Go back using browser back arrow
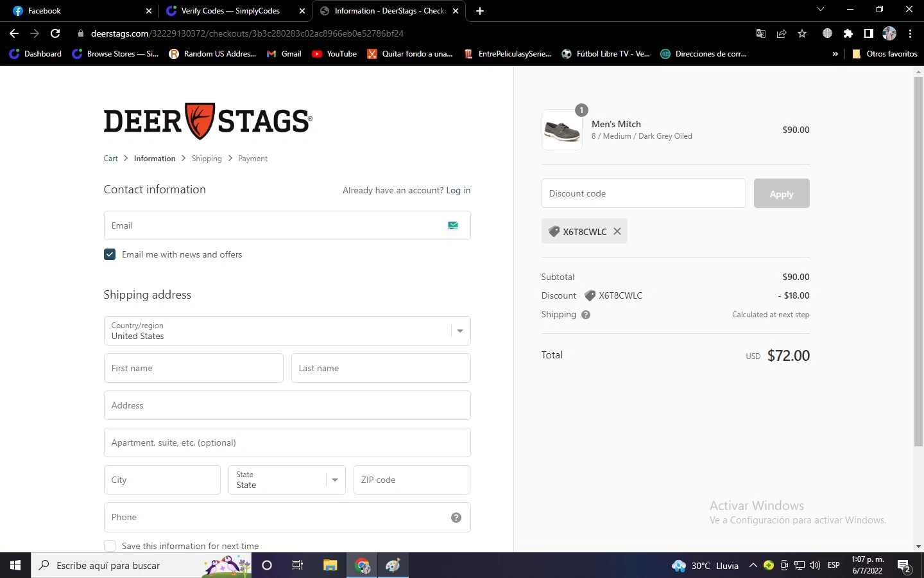This screenshot has height=578, width=924. coord(14,33)
